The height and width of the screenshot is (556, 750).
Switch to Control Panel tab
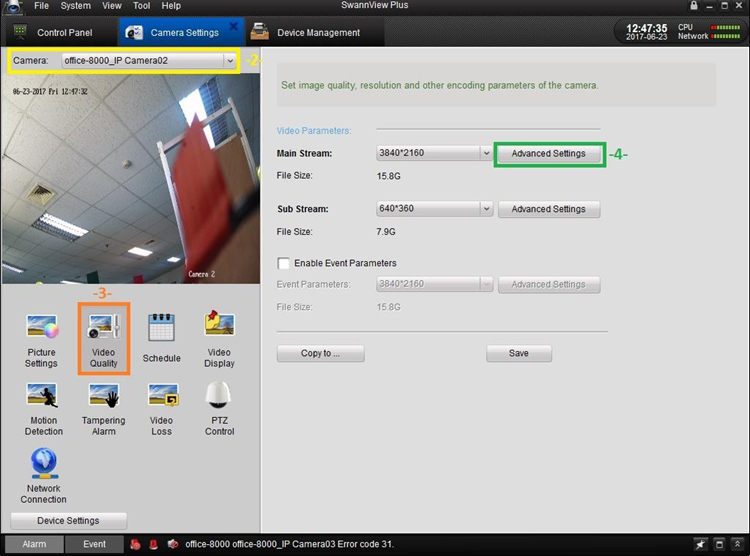pyautogui.click(x=60, y=33)
